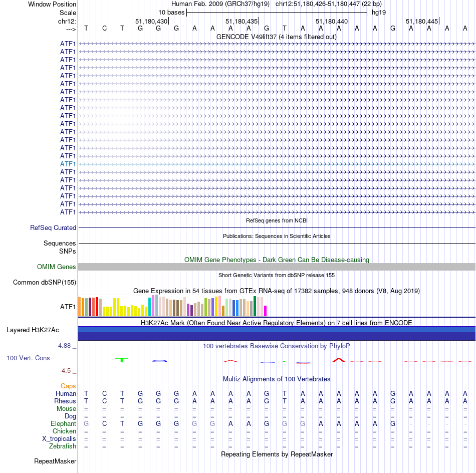Viewport: 476px width, 473px height.
Task: Select the Chicken alignment row label
Action: (64, 431)
